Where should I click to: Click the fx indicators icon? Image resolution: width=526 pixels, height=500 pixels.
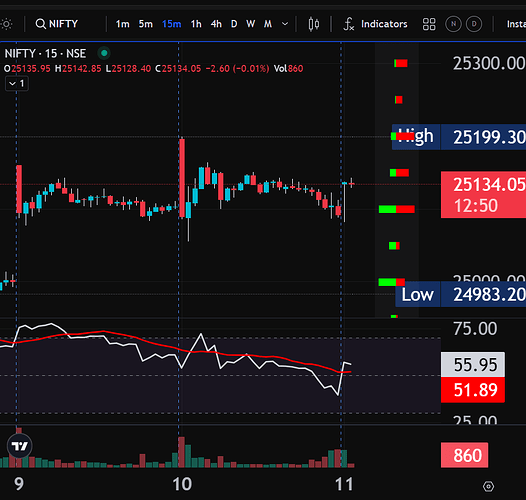(349, 24)
